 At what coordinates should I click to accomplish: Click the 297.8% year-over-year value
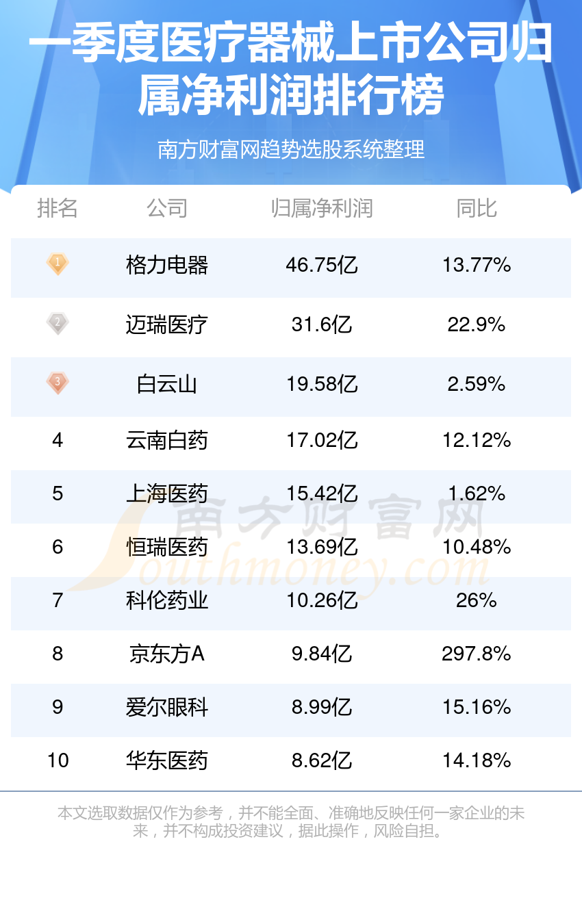pyautogui.click(x=477, y=654)
